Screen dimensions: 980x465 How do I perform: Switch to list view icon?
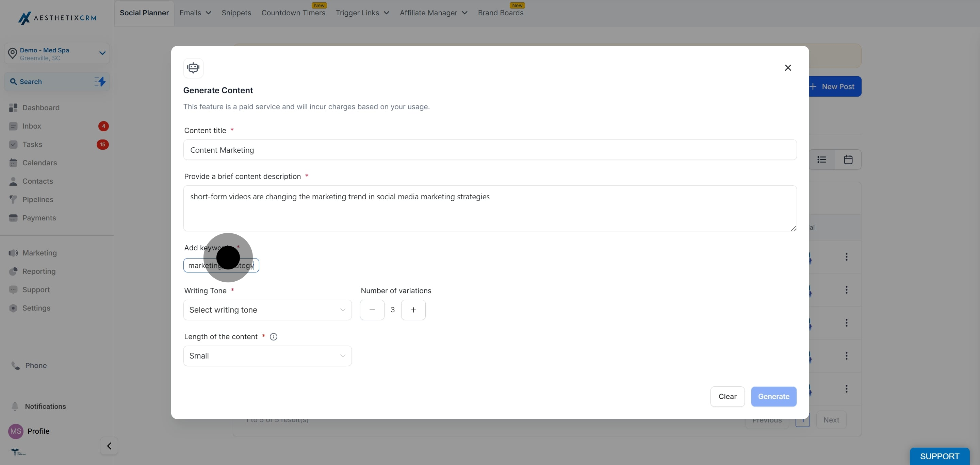(x=821, y=160)
